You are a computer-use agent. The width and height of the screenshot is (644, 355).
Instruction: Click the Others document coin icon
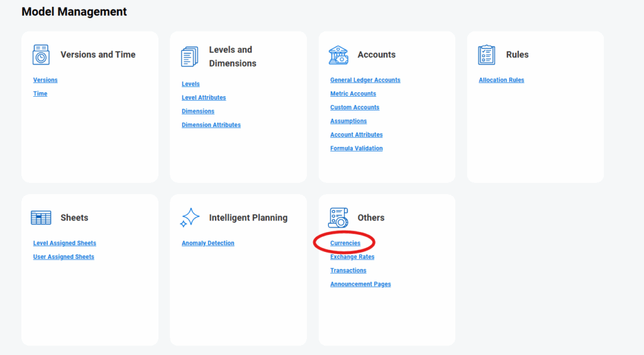338,218
